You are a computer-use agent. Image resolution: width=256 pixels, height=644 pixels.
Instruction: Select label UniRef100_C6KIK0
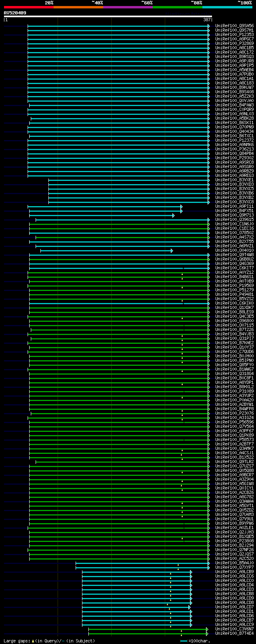(234, 303)
